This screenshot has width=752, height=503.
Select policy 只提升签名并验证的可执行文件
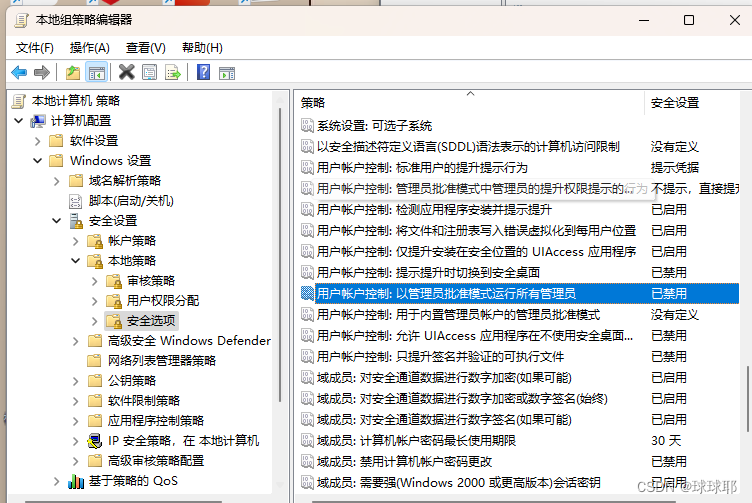tap(440, 357)
